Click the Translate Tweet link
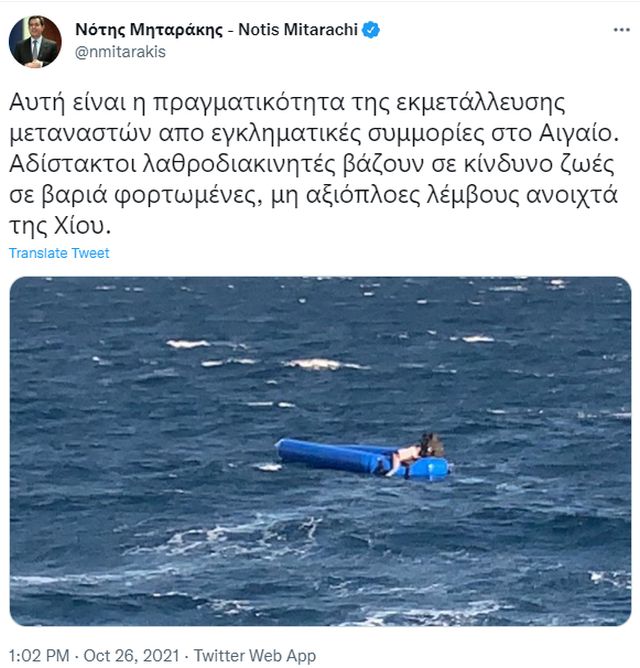The height and width of the screenshot is (668, 640). pos(59,253)
